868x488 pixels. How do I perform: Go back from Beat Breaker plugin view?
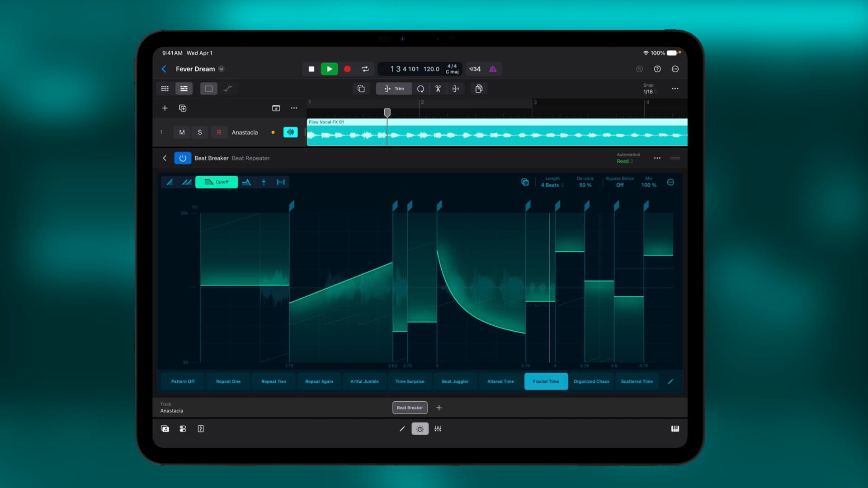click(165, 158)
